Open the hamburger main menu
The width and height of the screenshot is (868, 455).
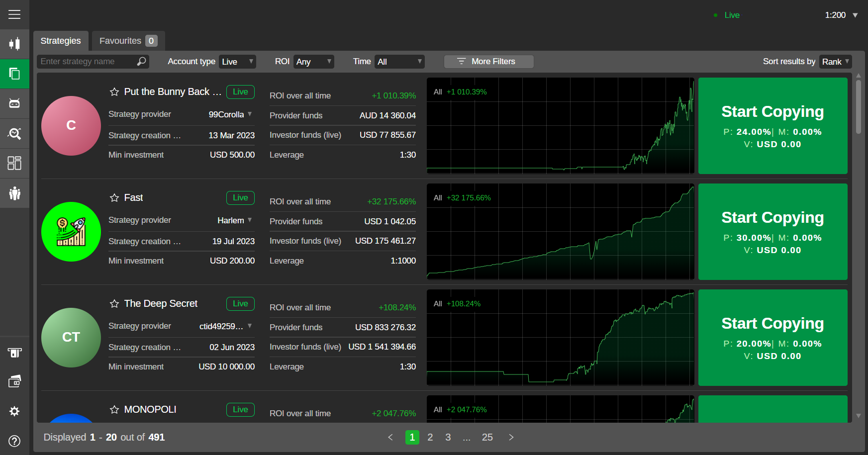(x=14, y=14)
